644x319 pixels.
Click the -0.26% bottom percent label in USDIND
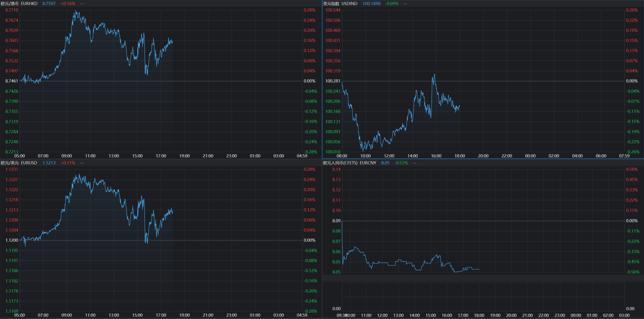[633, 152]
